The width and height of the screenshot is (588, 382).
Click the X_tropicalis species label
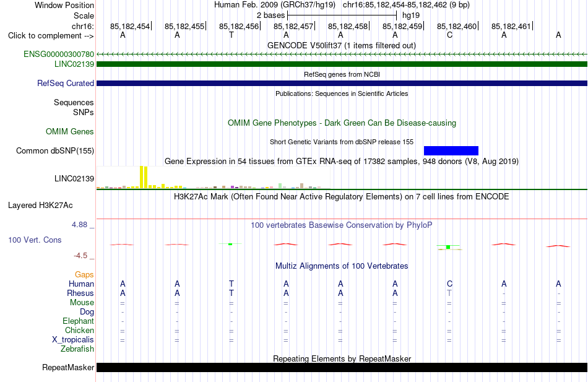[x=73, y=340]
